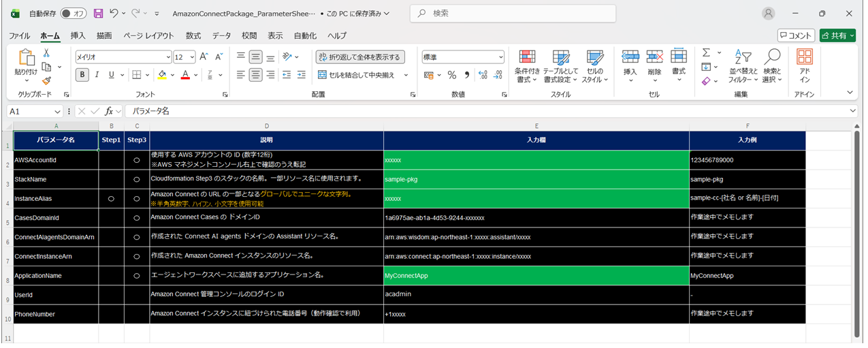Toggle the AutoSave (自動保存) switch
This screenshot has height=348, width=868.
pyautogui.click(x=73, y=14)
